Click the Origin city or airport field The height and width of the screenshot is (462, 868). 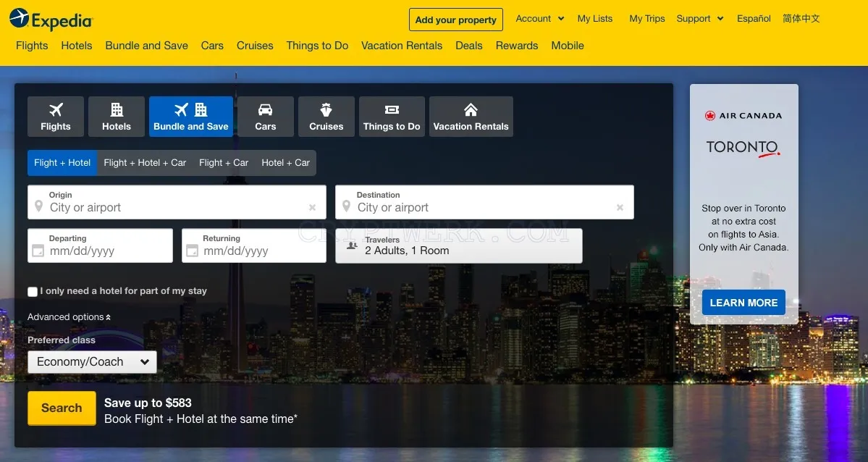coord(177,202)
